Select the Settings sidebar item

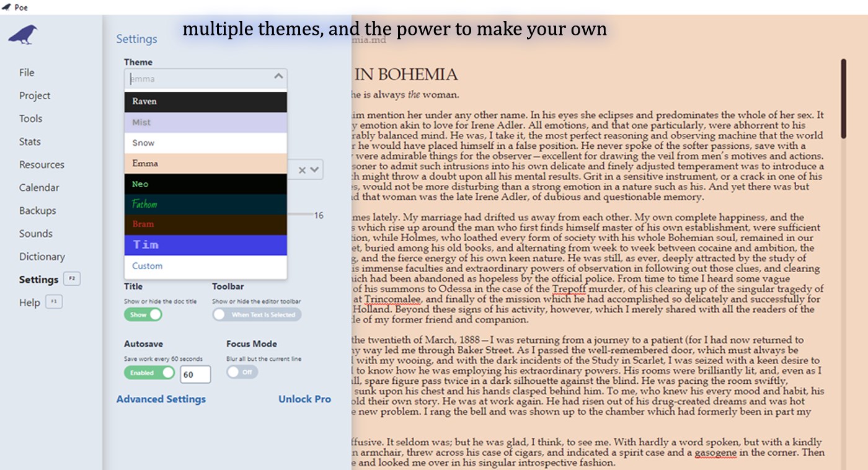click(x=38, y=280)
